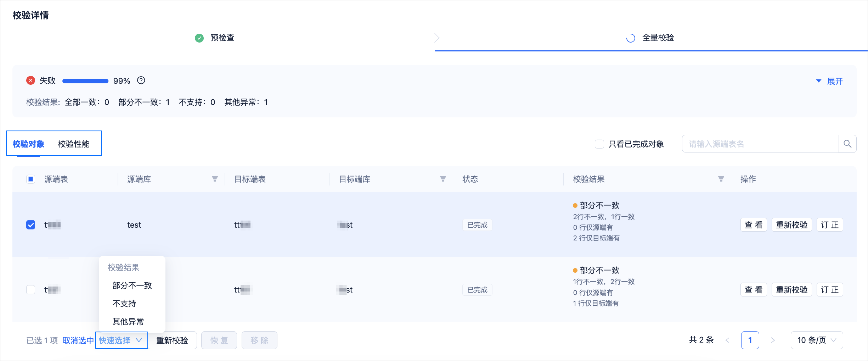Image resolution: width=868 pixels, height=361 pixels.
Task: Expand the 展开 details section
Action: tap(829, 81)
